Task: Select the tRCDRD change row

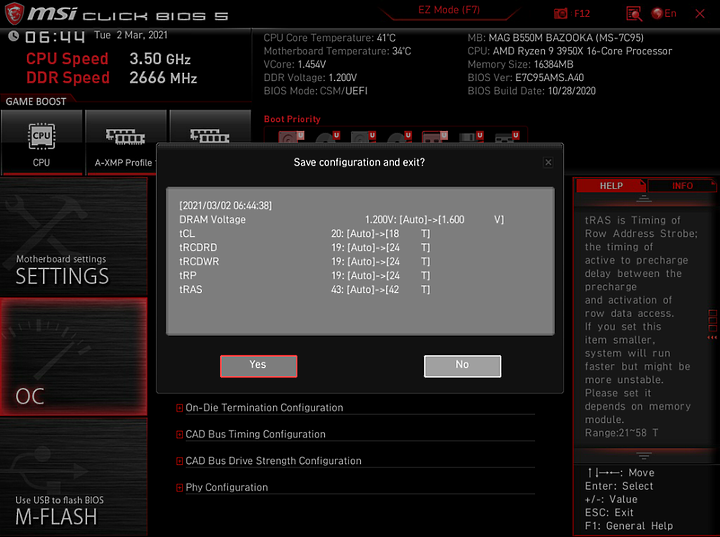Action: pyautogui.click(x=305, y=248)
